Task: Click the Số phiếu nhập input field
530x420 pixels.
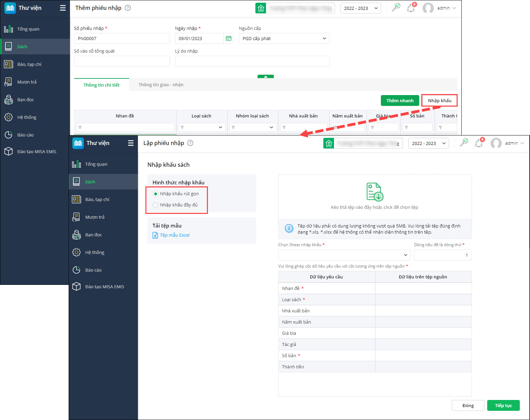Action: [122, 38]
